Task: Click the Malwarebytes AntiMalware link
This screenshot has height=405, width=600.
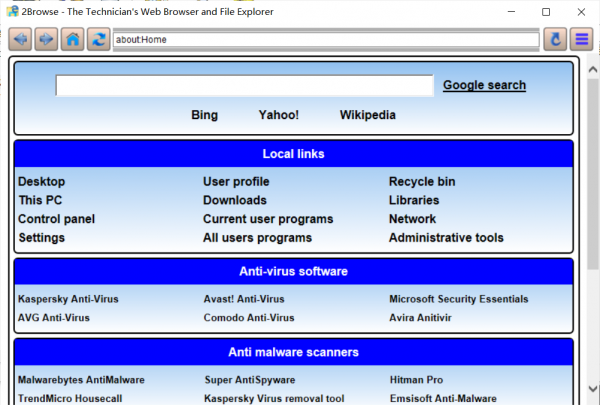Action: tap(81, 380)
